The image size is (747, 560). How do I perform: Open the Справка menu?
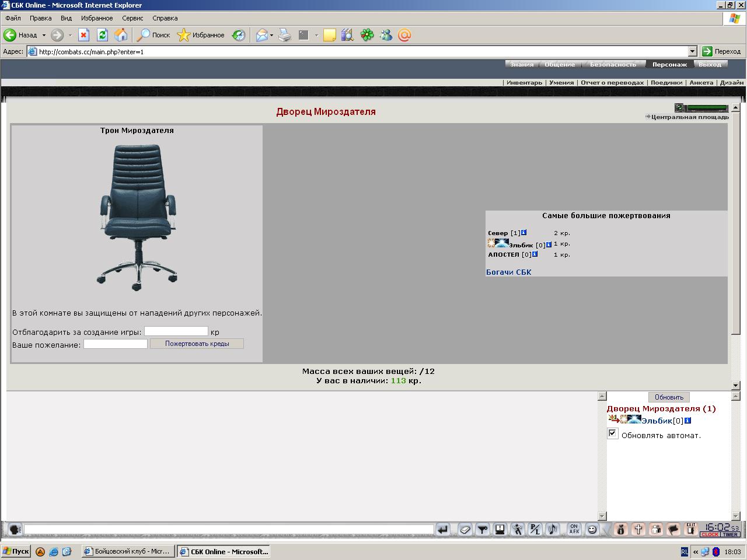pyautogui.click(x=165, y=18)
